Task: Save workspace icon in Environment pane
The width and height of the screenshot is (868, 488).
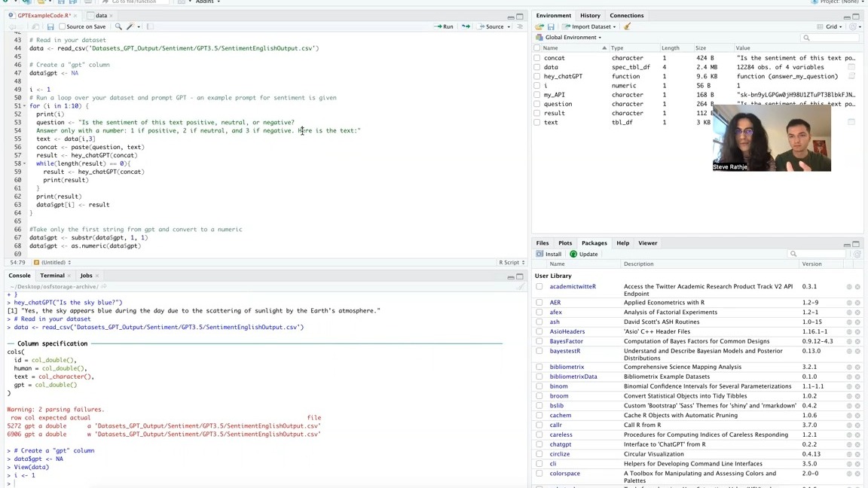Action: click(551, 26)
